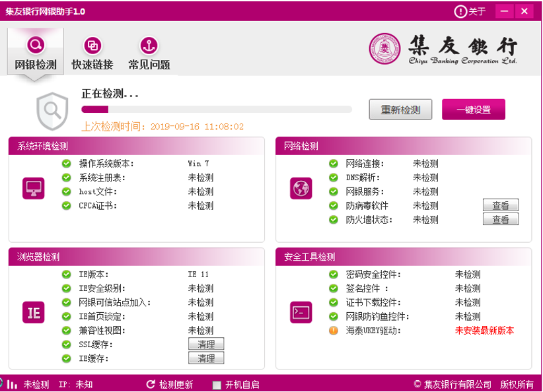This screenshot has width=543, height=392.
Task: Click green check beside 密码安全控件
Action: coord(334,275)
